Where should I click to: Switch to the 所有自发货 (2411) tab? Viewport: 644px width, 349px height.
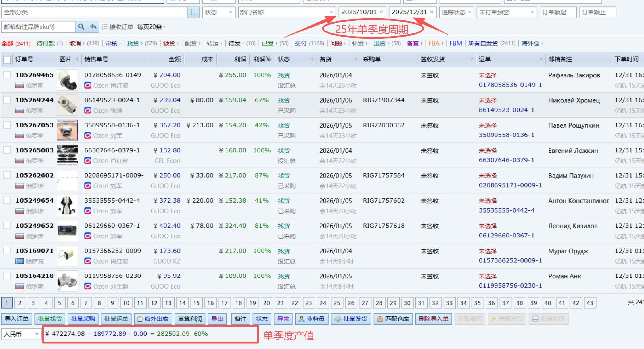tap(492, 43)
